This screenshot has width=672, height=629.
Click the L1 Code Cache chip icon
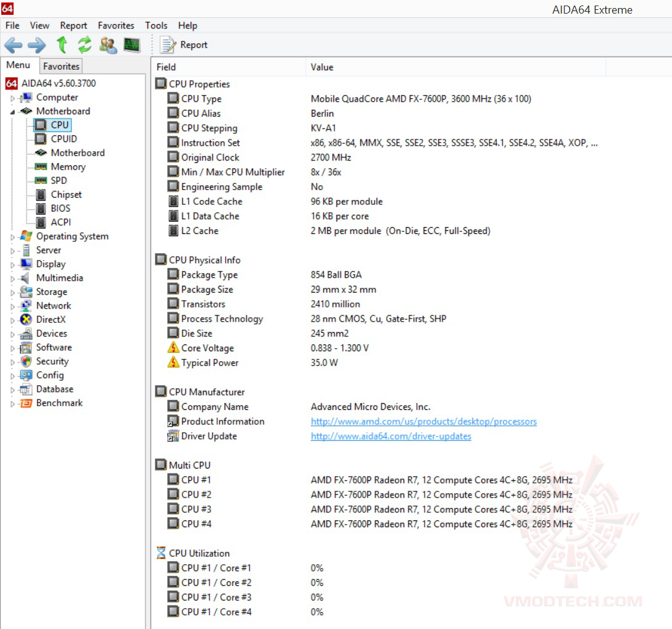[173, 201]
